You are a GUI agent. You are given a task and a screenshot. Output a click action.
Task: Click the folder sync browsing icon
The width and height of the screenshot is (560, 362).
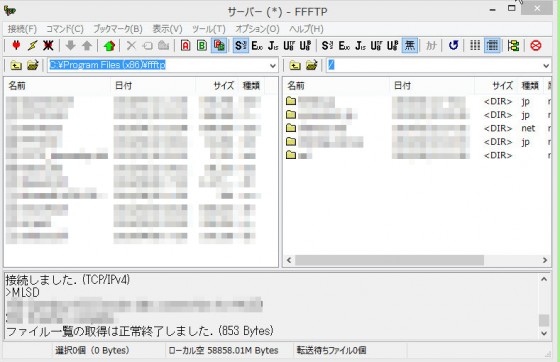click(x=513, y=45)
